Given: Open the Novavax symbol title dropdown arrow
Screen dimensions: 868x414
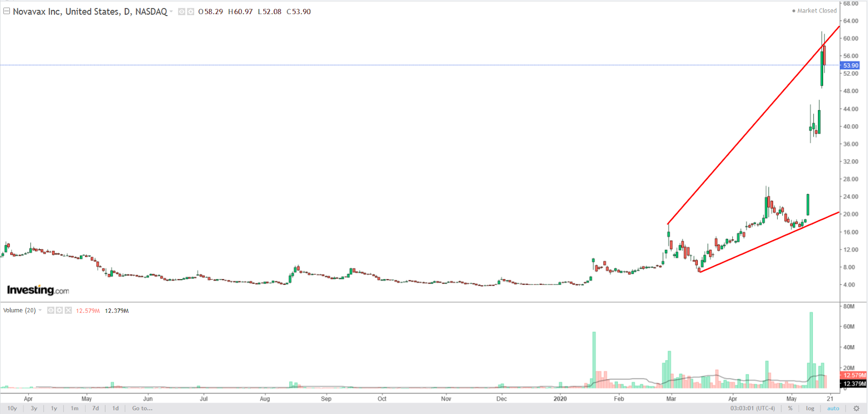Looking at the screenshot, I should [171, 11].
